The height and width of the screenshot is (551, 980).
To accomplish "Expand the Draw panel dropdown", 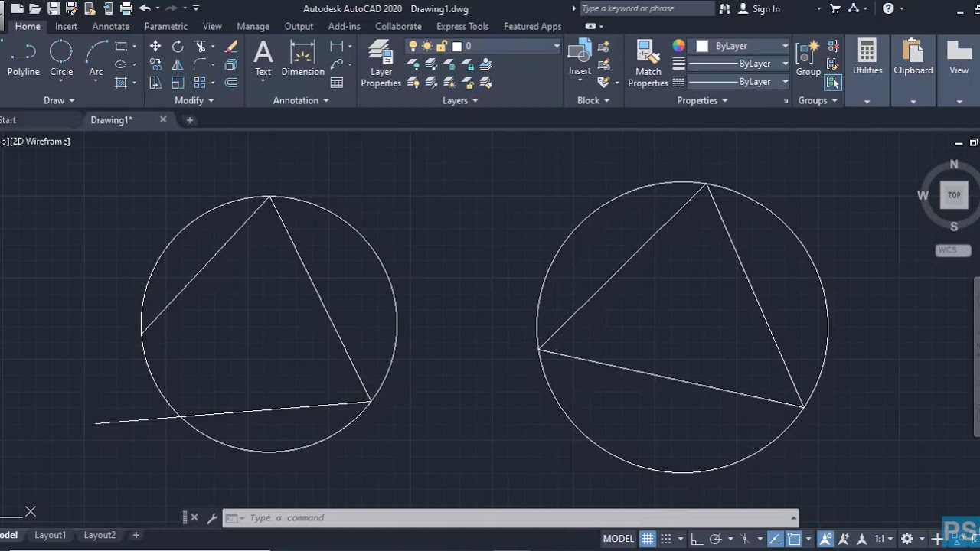I will 59,100.
